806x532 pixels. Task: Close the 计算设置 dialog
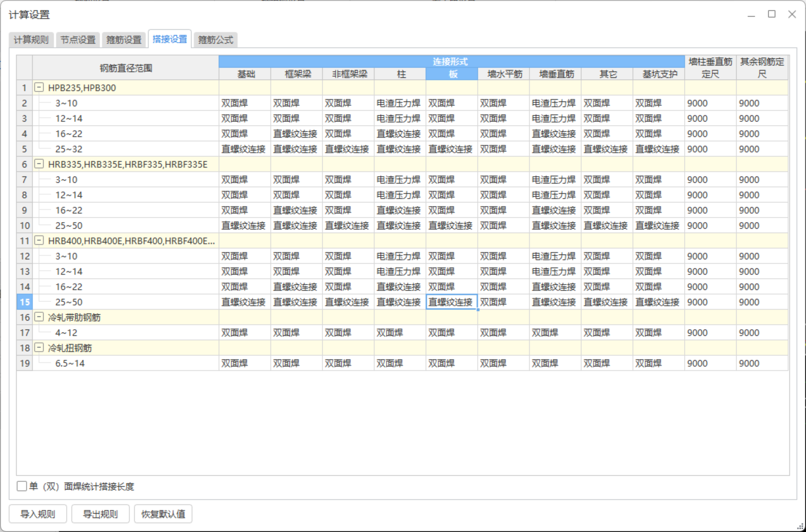click(x=792, y=14)
